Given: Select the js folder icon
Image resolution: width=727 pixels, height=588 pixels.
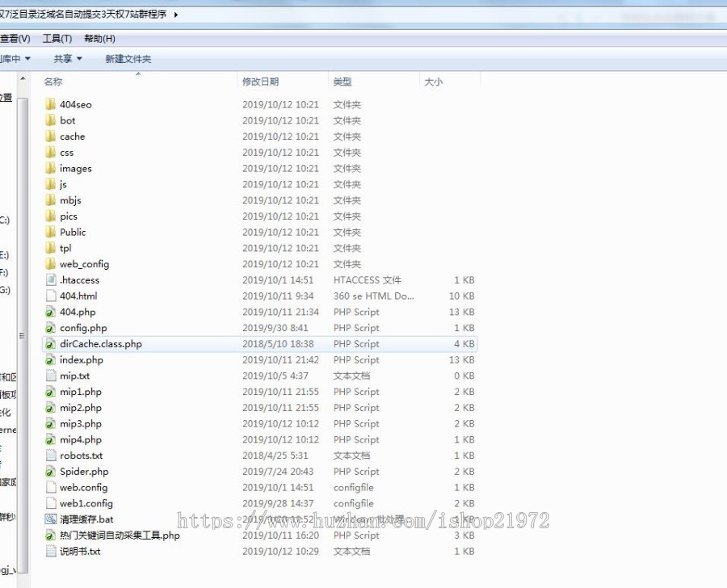Looking at the screenshot, I should [x=51, y=184].
